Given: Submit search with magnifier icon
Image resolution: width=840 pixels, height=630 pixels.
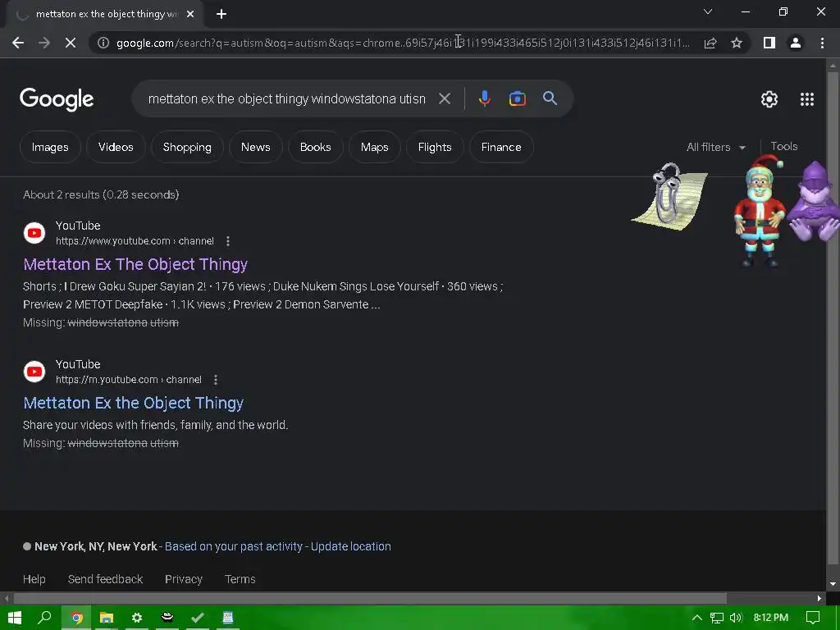Looking at the screenshot, I should [550, 98].
